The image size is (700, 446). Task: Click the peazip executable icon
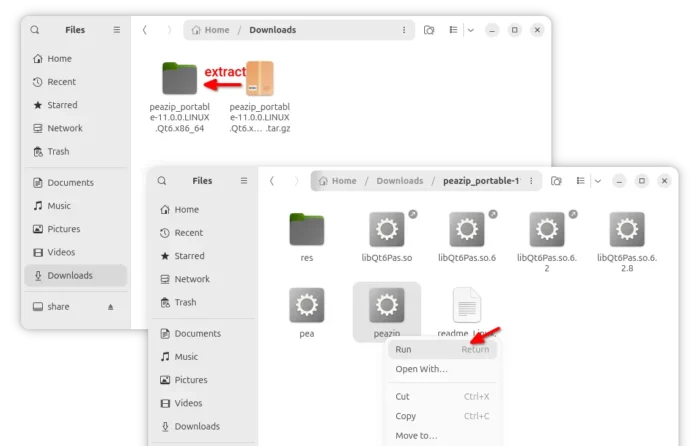[x=386, y=306]
